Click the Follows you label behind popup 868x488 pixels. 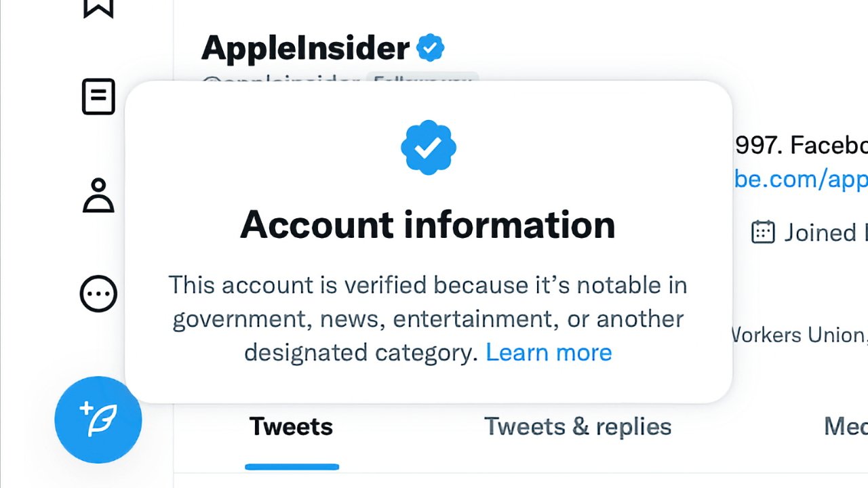[x=422, y=79]
